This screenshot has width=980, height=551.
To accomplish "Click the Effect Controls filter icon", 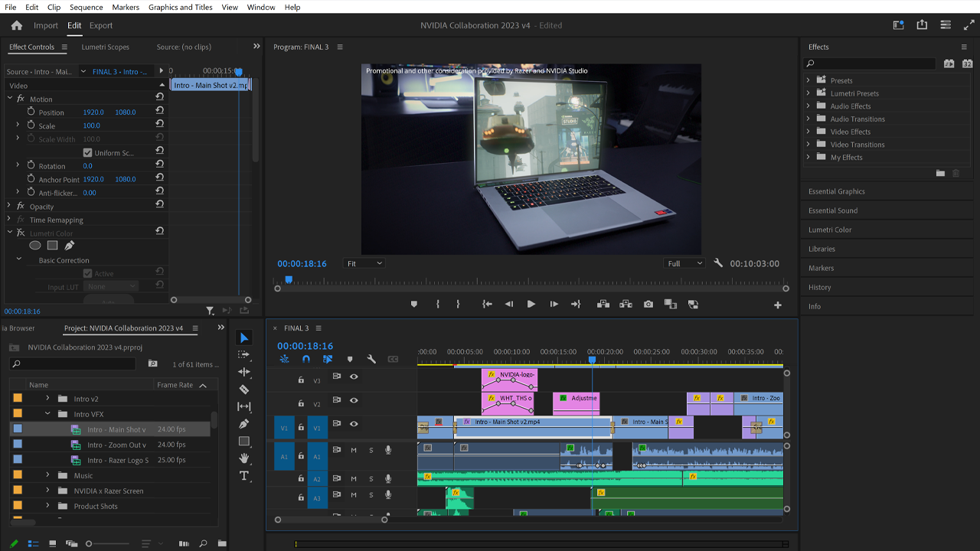I will [x=210, y=311].
